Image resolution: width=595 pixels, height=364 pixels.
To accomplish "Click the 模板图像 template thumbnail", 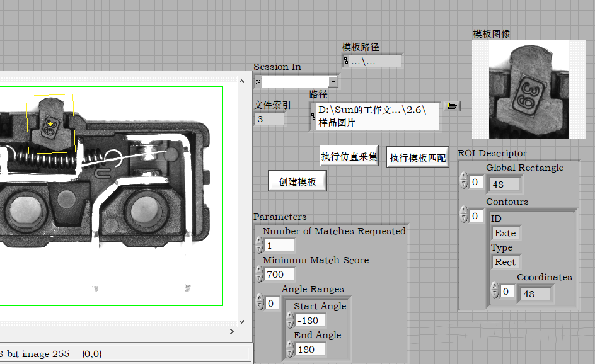I will click(x=528, y=89).
